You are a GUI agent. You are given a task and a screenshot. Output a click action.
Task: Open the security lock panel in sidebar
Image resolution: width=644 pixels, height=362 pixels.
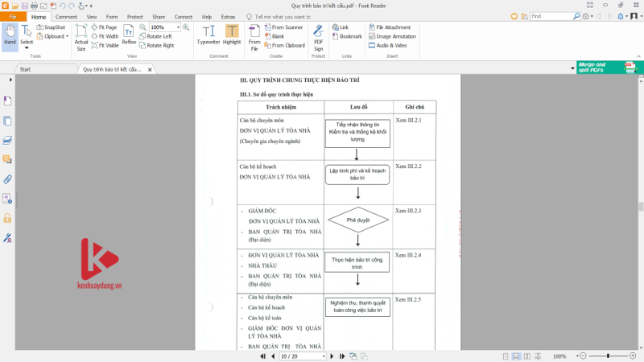(8, 218)
